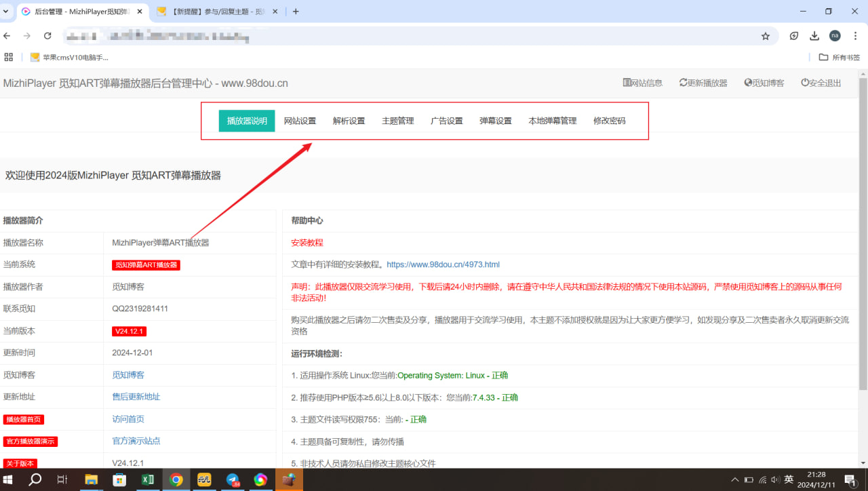Open Windows taskbar search
This screenshot has height=491, width=868.
(x=35, y=479)
